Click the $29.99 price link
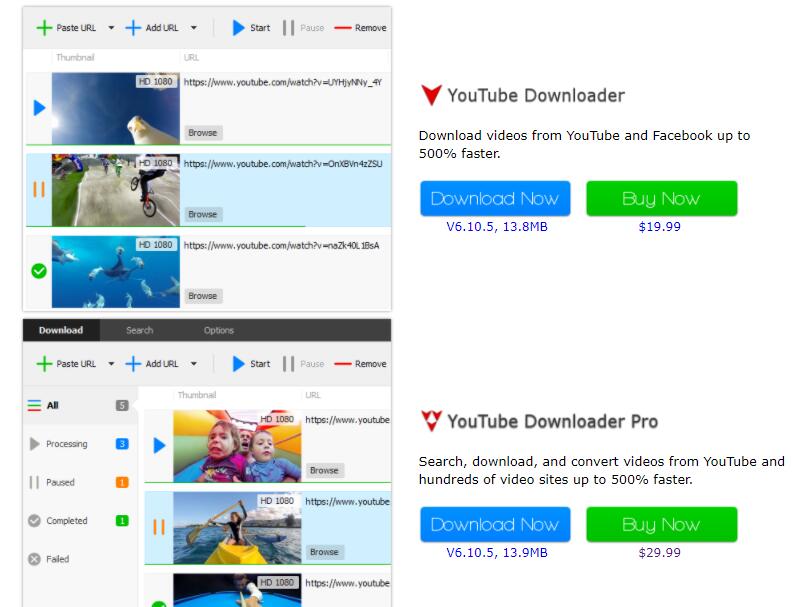The image size is (792, 607). point(660,552)
